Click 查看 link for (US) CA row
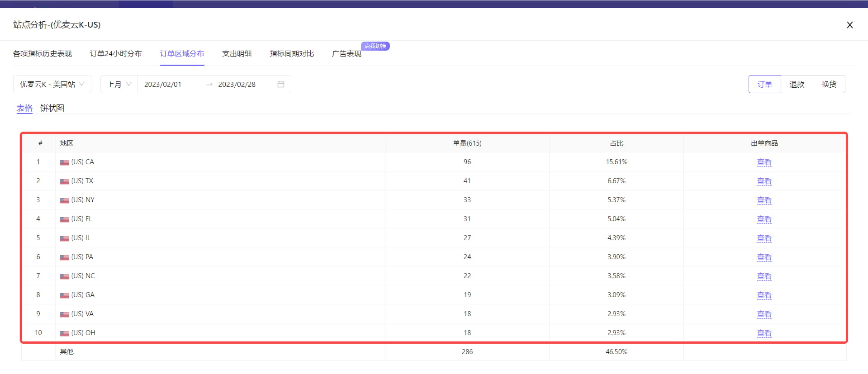 coord(764,162)
